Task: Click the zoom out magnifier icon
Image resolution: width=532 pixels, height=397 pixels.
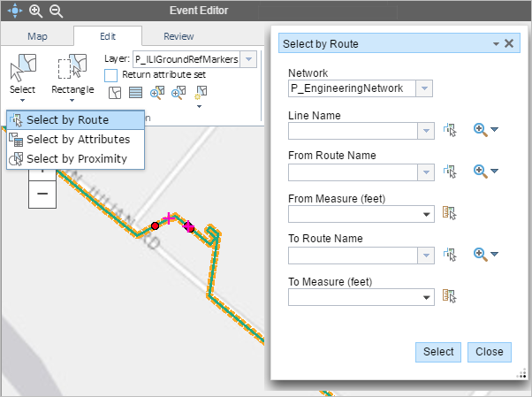Action: tap(56, 11)
